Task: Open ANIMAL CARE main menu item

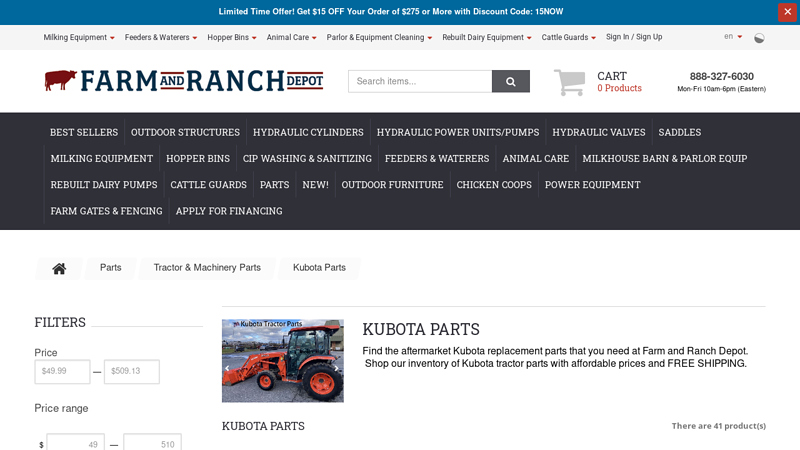Action: pyautogui.click(x=536, y=159)
